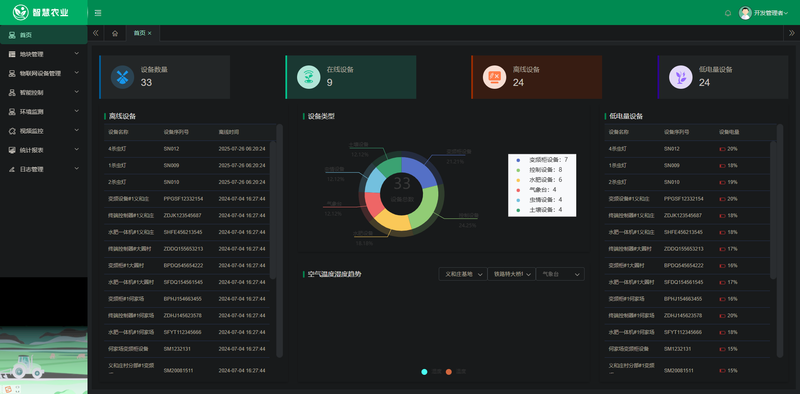800x394 pixels.
Task: Expand the 视频监控 chevron
Action: click(77, 130)
